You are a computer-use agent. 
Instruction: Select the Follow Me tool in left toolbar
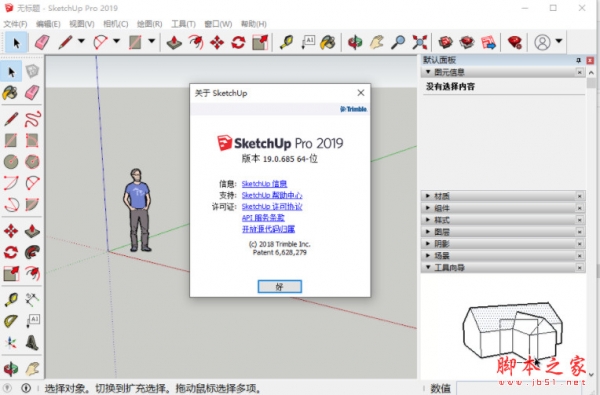[x=33, y=252]
